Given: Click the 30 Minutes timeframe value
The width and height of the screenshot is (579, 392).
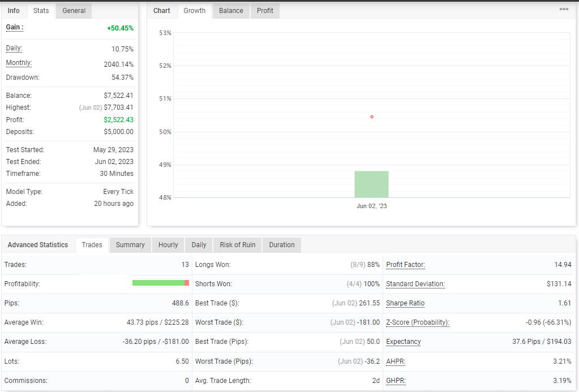Looking at the screenshot, I should pos(117,174).
